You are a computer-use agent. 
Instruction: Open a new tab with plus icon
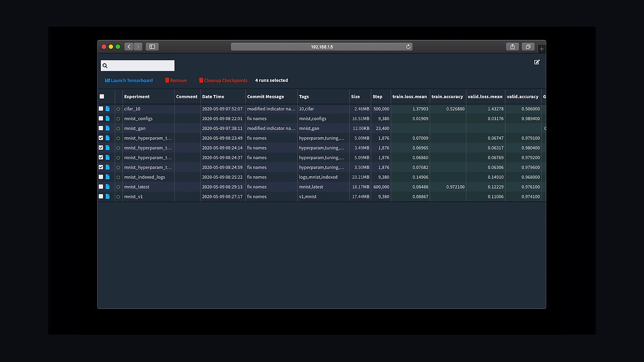tap(541, 49)
